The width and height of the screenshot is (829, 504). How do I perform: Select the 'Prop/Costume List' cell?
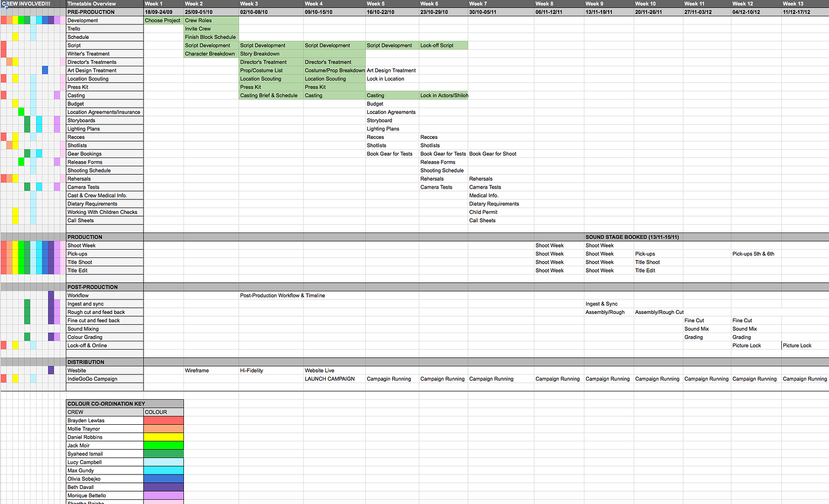pyautogui.click(x=271, y=70)
